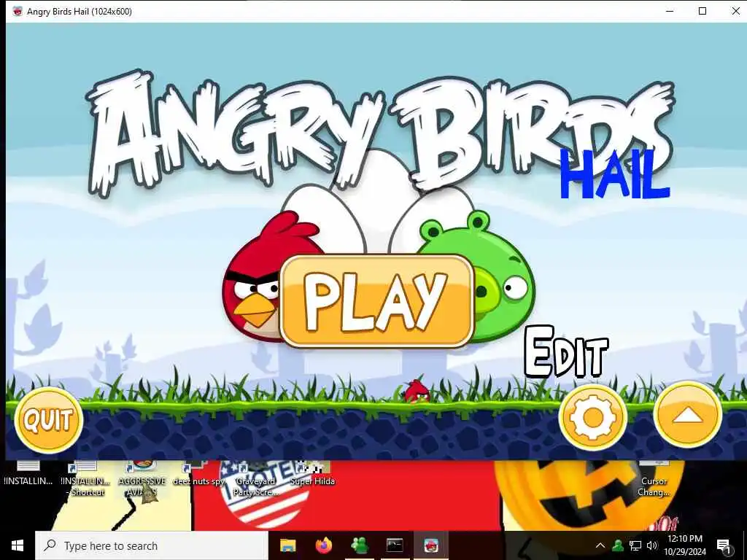
Task: Close the Angry Birds Hail window
Action: click(x=735, y=11)
